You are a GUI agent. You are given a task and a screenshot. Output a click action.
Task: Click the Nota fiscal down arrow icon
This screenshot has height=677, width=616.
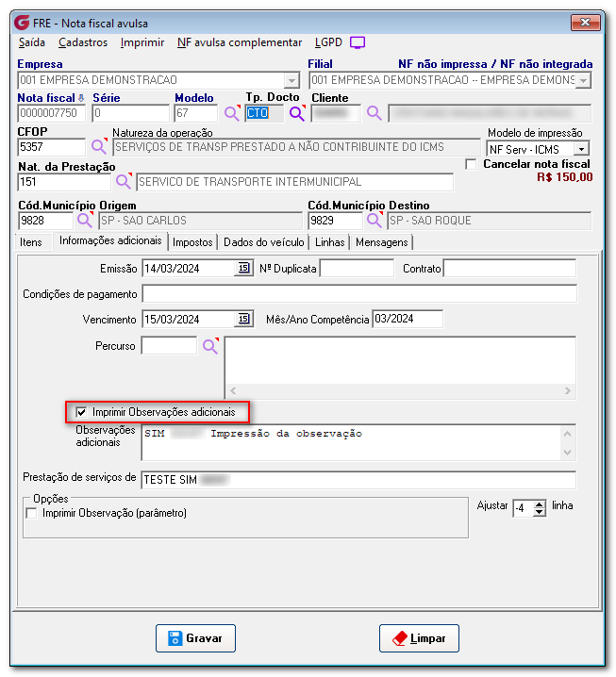click(x=81, y=98)
